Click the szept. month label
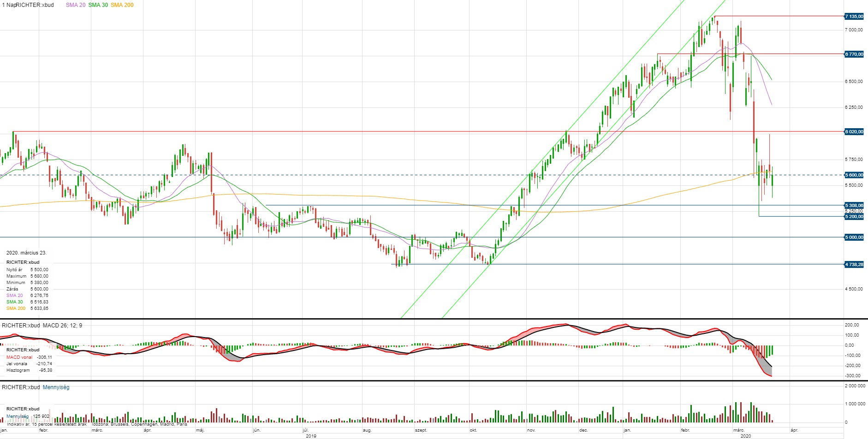Image resolution: width=868 pixels, height=439 pixels. pos(421,430)
